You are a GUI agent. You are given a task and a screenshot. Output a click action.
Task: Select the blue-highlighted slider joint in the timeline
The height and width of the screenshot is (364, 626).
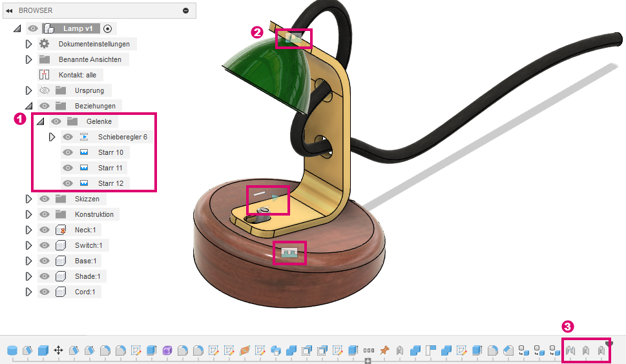(570, 350)
